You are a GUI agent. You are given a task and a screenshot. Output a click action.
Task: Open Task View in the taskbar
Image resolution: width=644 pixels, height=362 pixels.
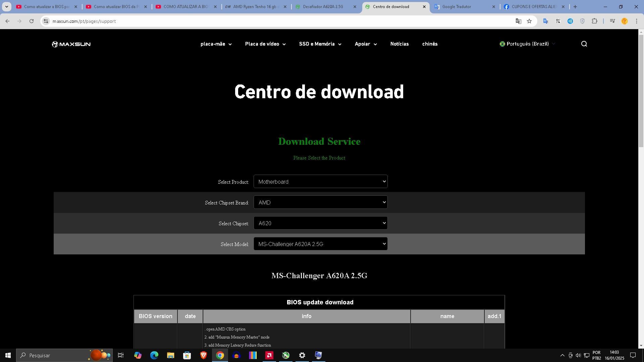(121, 355)
